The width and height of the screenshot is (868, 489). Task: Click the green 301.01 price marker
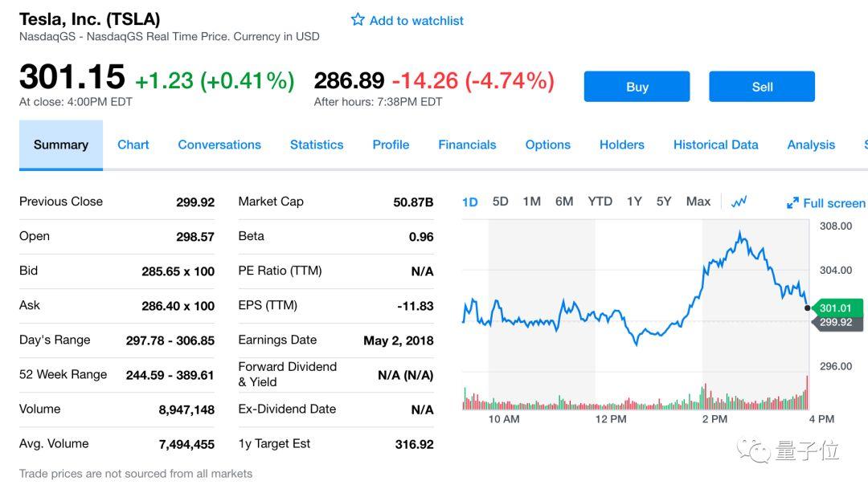click(836, 308)
